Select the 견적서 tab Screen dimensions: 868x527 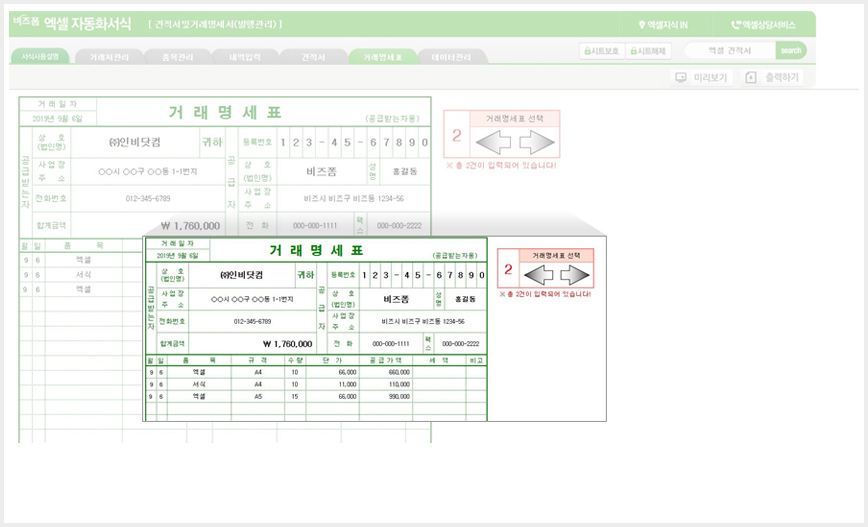313,57
